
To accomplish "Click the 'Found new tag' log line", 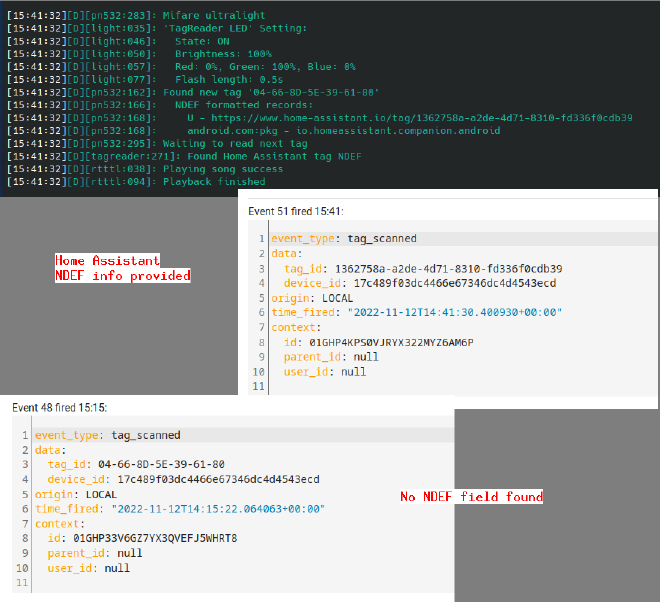I will coord(193,92).
